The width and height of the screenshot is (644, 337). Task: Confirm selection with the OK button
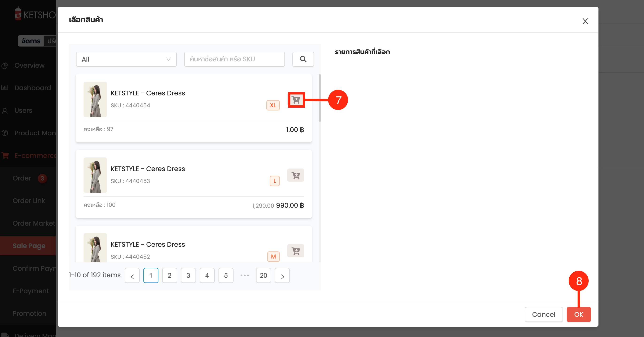point(579,314)
